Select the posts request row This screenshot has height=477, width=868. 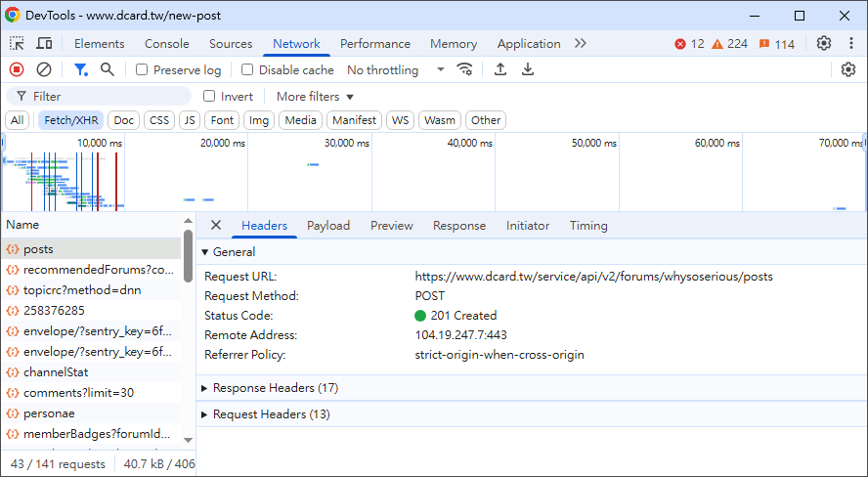91,249
